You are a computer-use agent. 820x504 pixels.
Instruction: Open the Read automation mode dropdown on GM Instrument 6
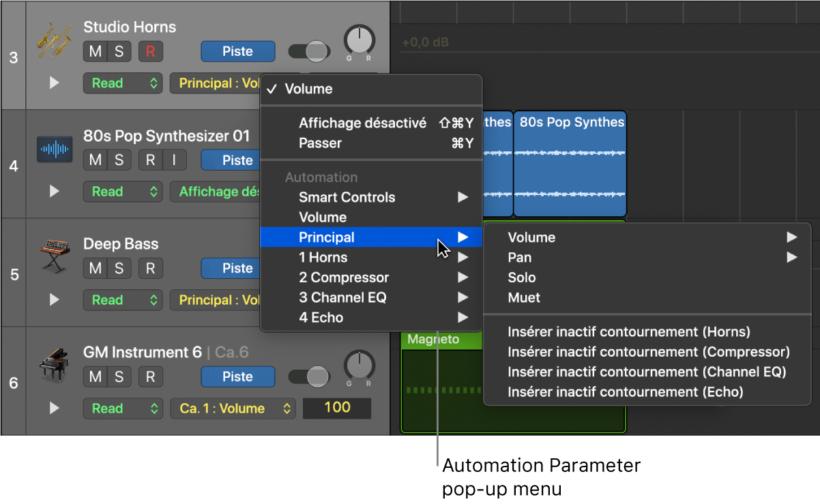click(123, 409)
